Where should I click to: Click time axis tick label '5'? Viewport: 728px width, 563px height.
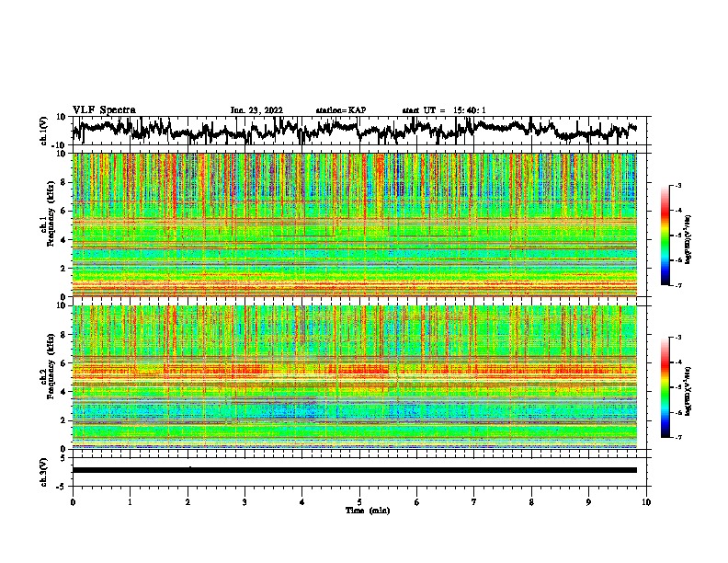pyautogui.click(x=359, y=502)
